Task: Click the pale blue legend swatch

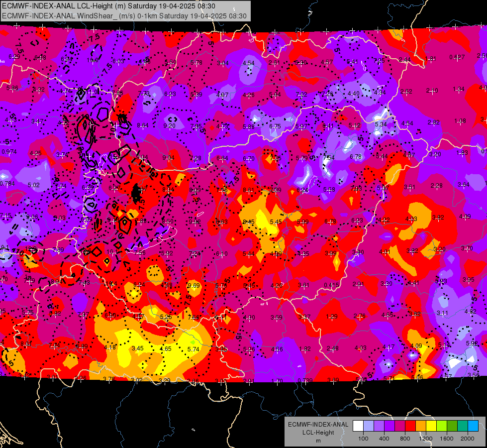Action: [x=369, y=426]
